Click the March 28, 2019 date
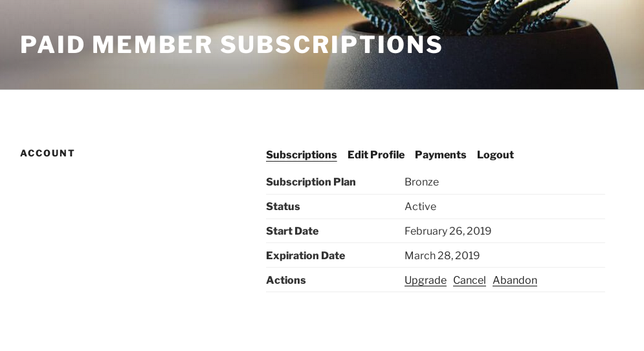Screen dimensions: 644x351 (442, 255)
